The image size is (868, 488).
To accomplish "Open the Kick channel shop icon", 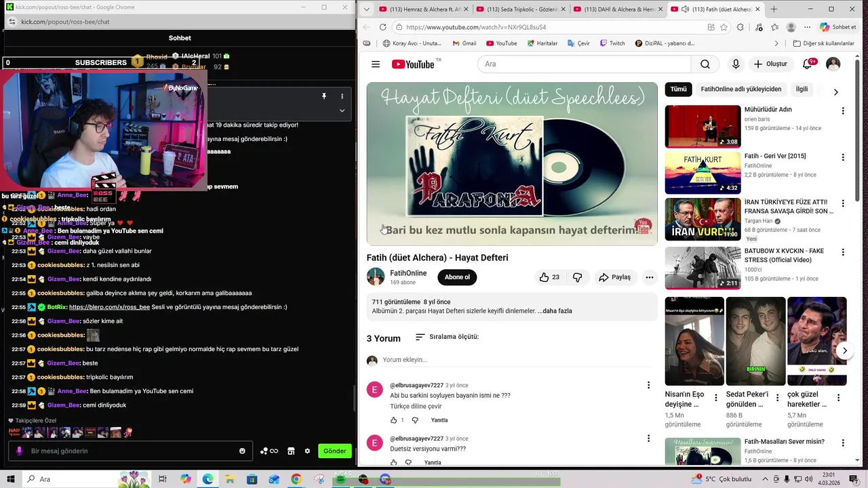I will [x=291, y=451].
